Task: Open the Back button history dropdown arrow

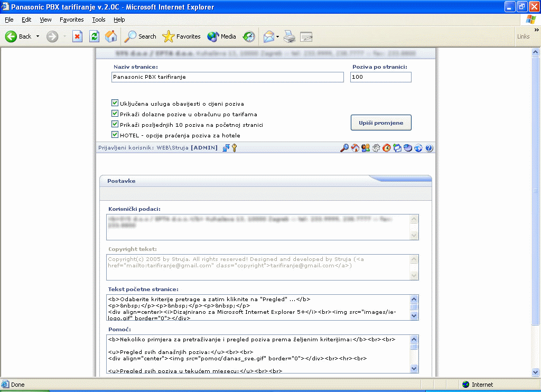Action: click(38, 36)
